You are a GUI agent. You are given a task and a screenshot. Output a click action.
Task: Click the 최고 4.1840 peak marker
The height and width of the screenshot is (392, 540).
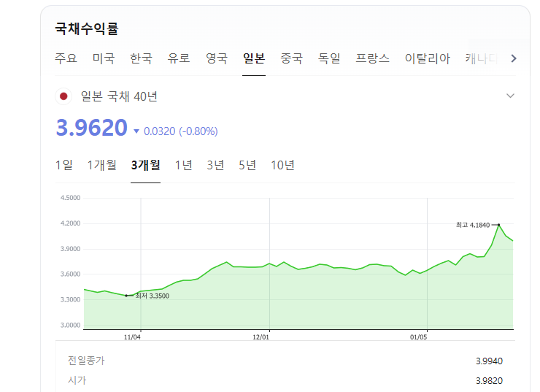pyautogui.click(x=498, y=225)
